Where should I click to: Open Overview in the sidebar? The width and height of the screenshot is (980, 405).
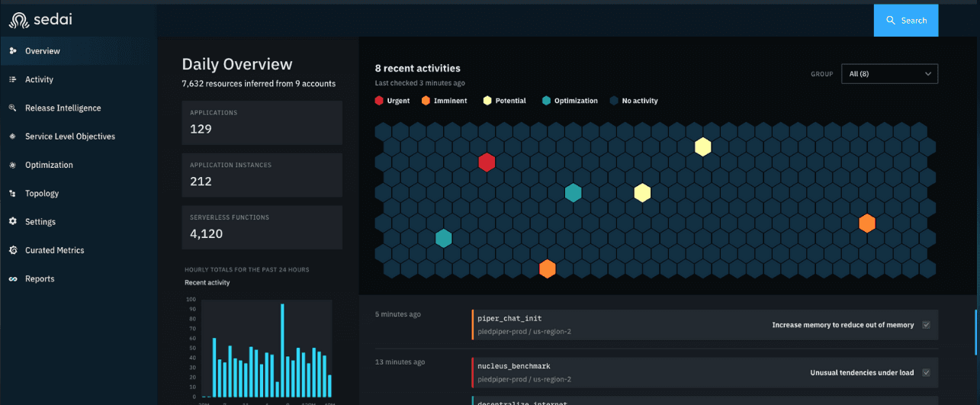pos(79,51)
